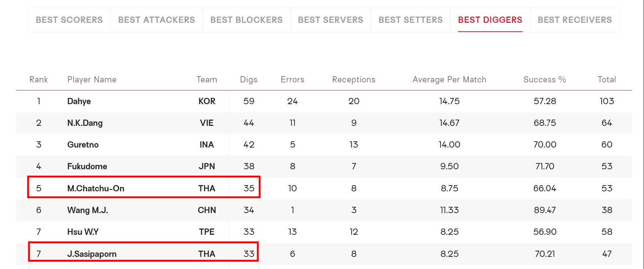Open the Best Attackers tab
Screen dimensions: 644x269
point(157,20)
